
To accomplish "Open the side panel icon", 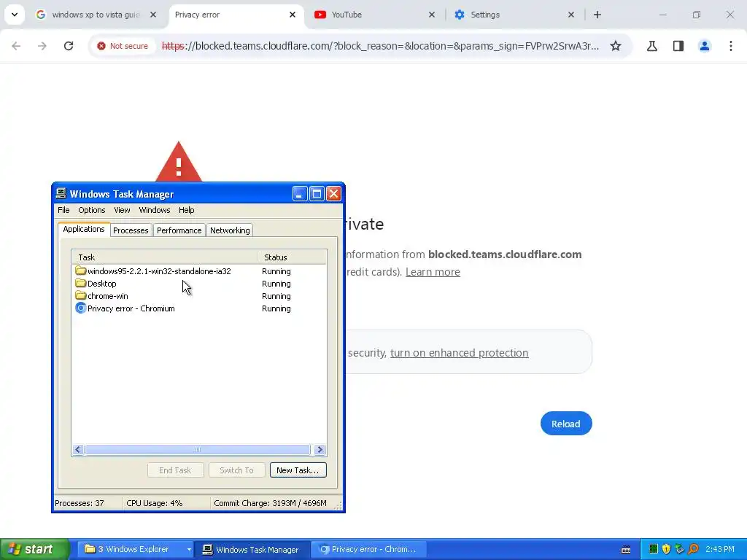I will pyautogui.click(x=678, y=46).
